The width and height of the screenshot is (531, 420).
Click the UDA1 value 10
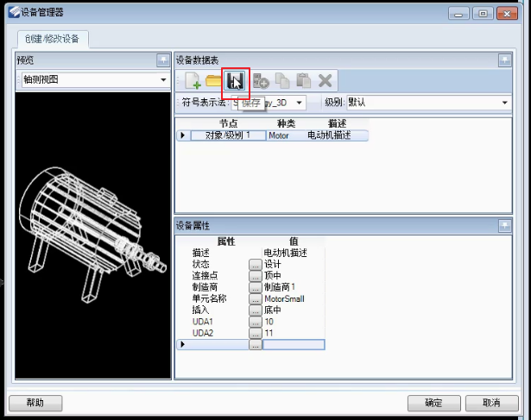pyautogui.click(x=269, y=322)
